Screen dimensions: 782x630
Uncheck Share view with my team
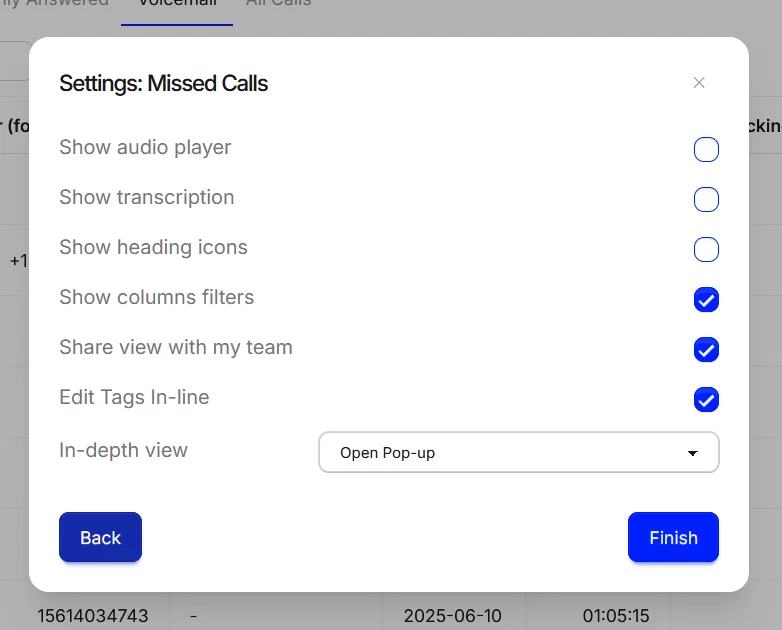pos(706,349)
